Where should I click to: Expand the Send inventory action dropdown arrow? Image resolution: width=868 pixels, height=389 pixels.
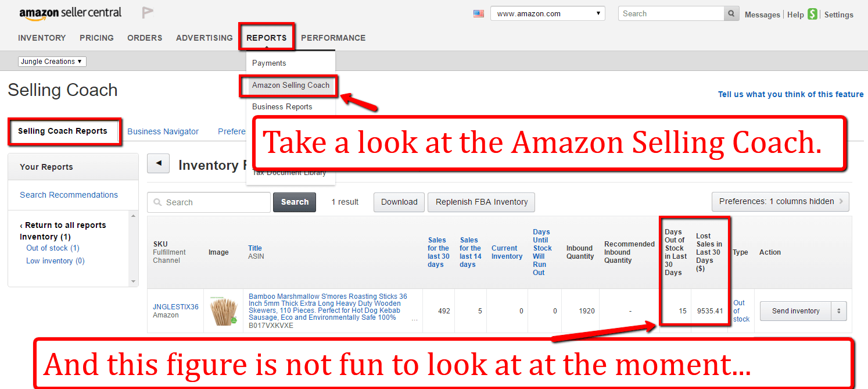pos(839,311)
